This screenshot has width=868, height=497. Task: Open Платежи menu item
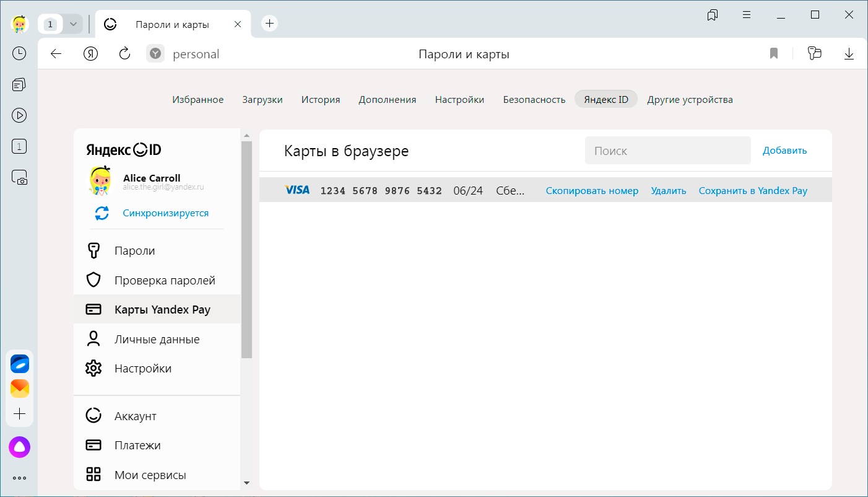(157, 445)
